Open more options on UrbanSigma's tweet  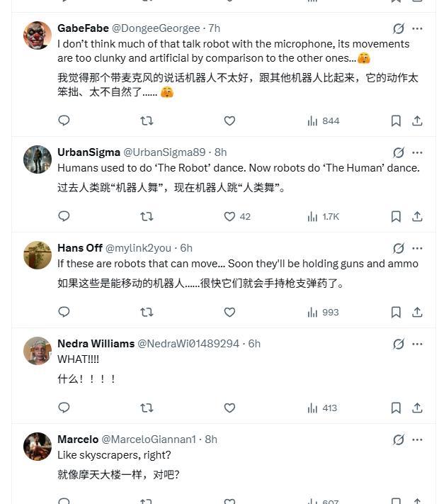418,152
